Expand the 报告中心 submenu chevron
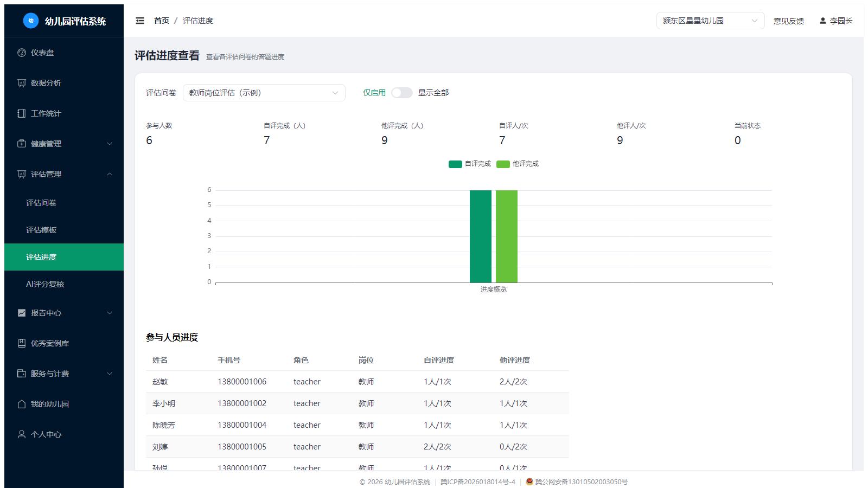The width and height of the screenshot is (868, 488). coord(110,313)
